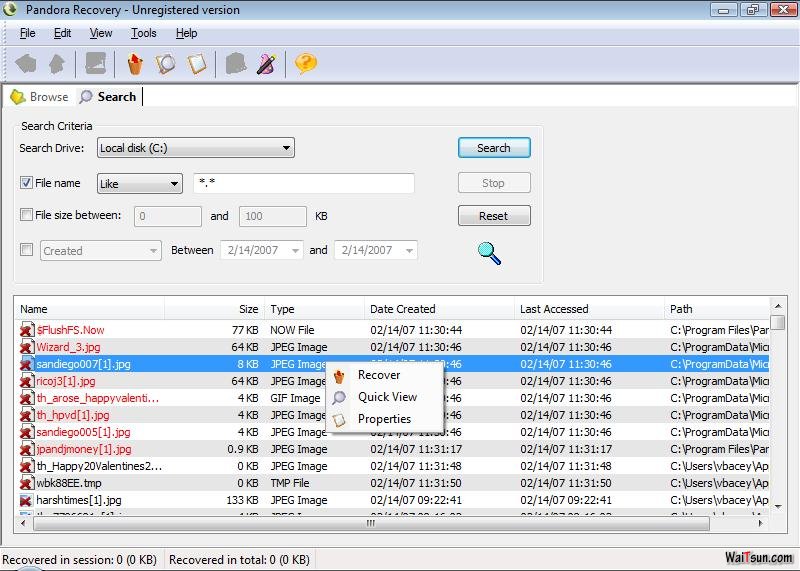Click the Quick View magnifier toolbar icon

pyautogui.click(x=165, y=64)
